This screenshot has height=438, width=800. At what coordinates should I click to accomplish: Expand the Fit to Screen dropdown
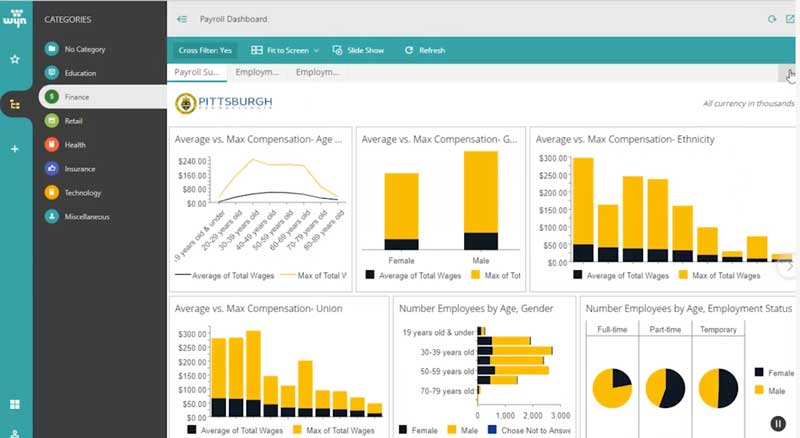286,50
